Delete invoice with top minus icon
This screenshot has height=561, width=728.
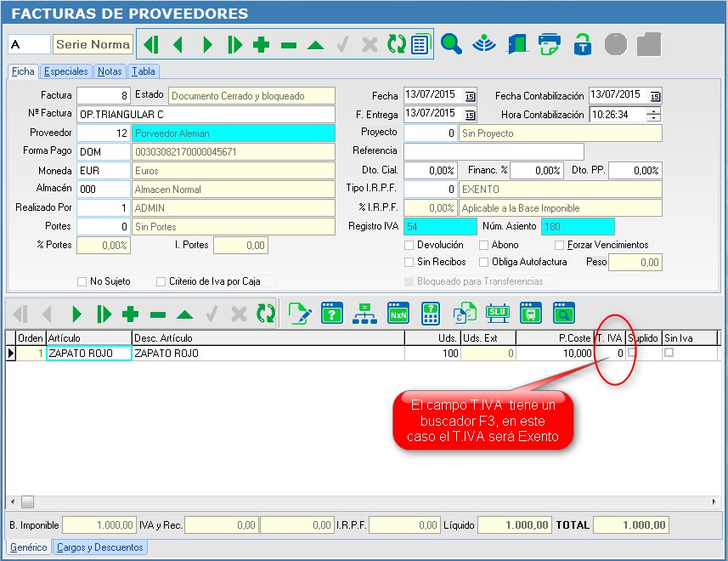click(288, 45)
